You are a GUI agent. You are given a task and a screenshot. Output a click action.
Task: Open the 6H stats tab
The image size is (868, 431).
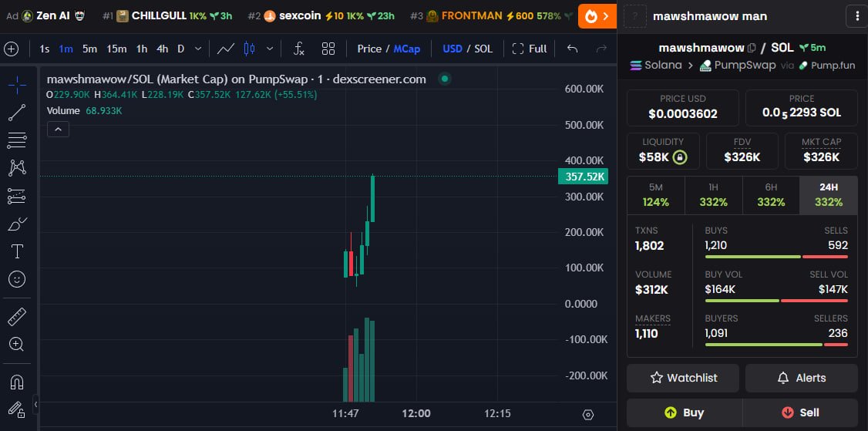click(x=771, y=195)
